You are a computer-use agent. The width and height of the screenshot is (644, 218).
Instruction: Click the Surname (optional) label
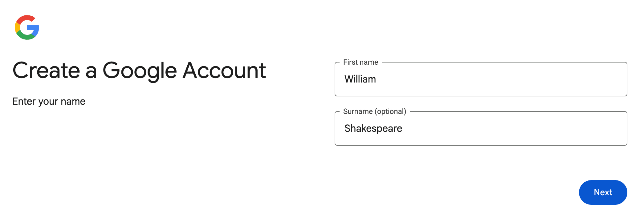(375, 111)
